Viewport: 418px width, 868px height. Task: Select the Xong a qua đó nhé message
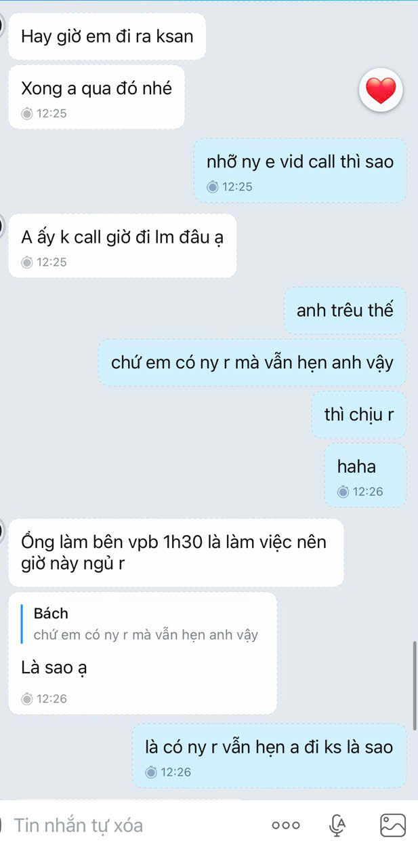click(96, 97)
